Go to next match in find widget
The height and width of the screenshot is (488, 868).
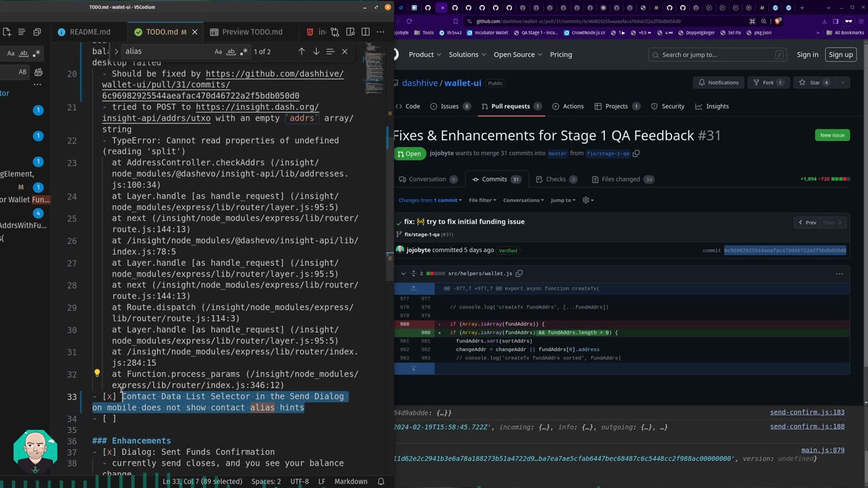tap(316, 52)
